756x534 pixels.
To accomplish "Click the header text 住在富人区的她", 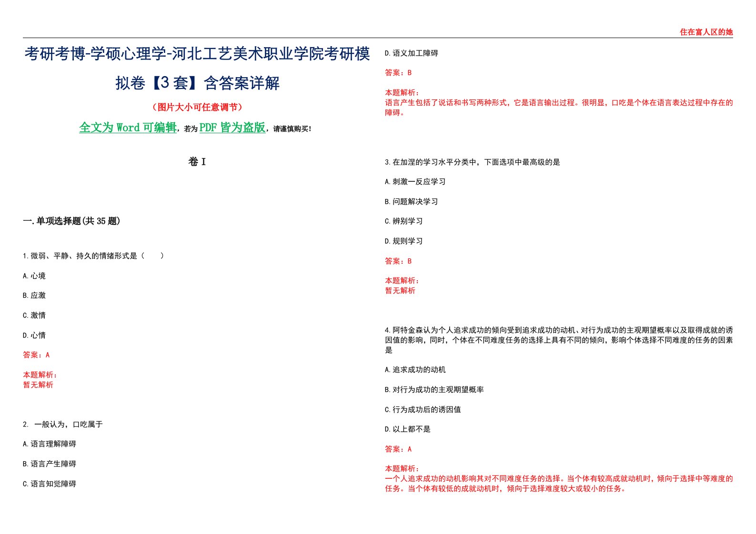I will (706, 32).
